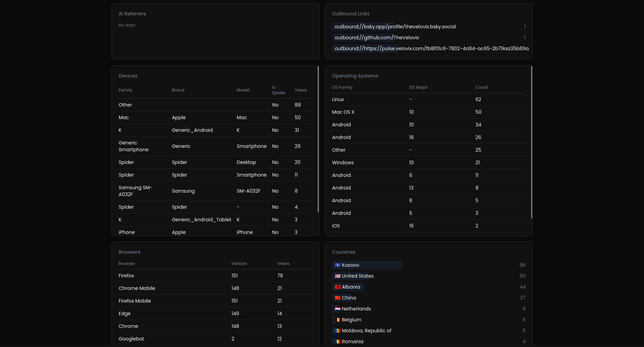Click the Firefox Mobile browser row

215,301
